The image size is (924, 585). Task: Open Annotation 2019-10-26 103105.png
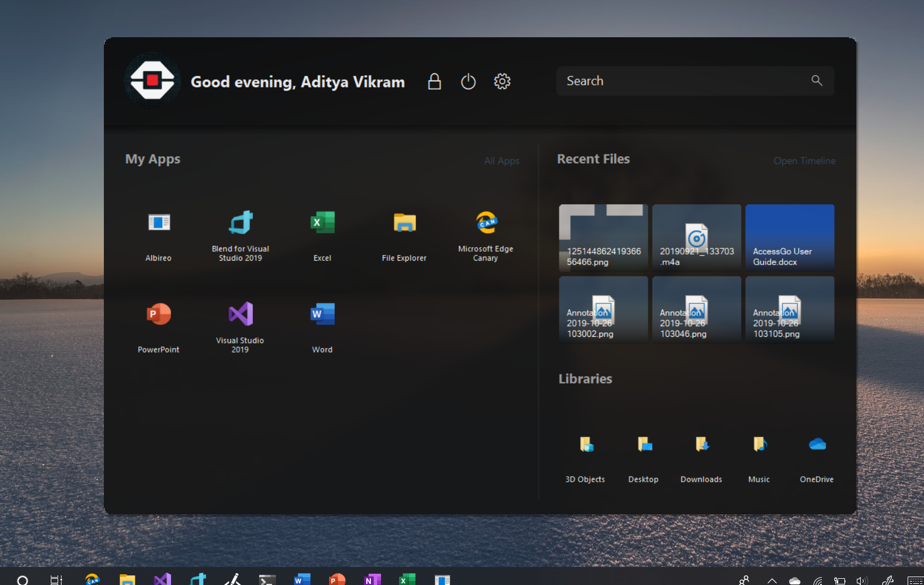[x=790, y=309]
